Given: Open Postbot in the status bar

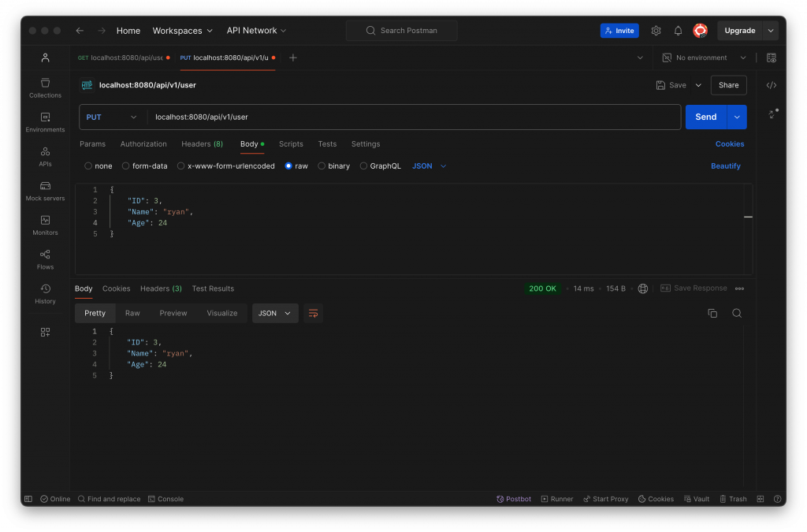Looking at the screenshot, I should point(514,499).
